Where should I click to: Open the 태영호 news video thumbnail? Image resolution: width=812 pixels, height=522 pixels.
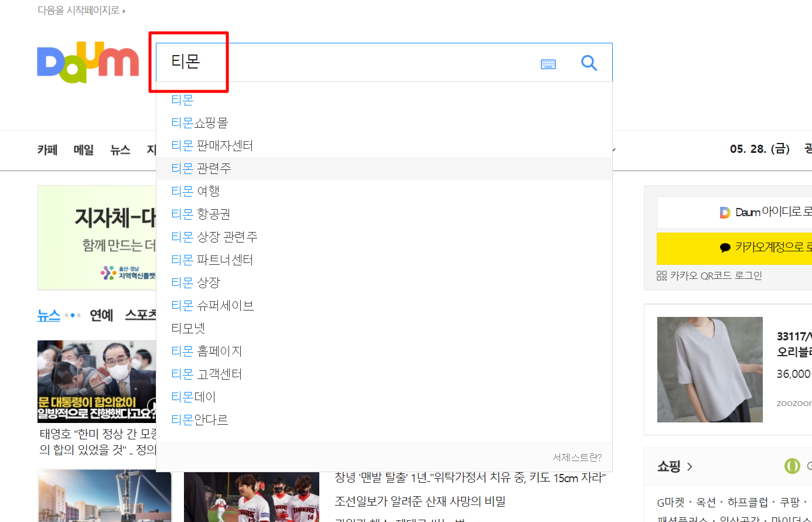coord(97,381)
